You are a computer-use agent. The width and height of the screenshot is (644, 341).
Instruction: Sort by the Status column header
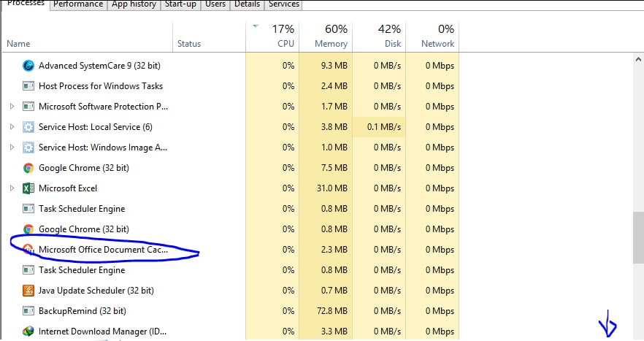209,37
